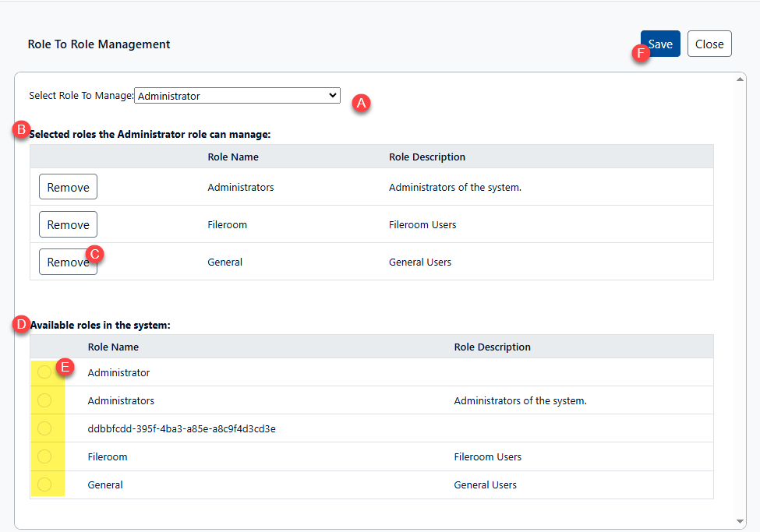This screenshot has height=532, width=760.
Task: Select the Administrator role radio button
Action: (x=44, y=372)
